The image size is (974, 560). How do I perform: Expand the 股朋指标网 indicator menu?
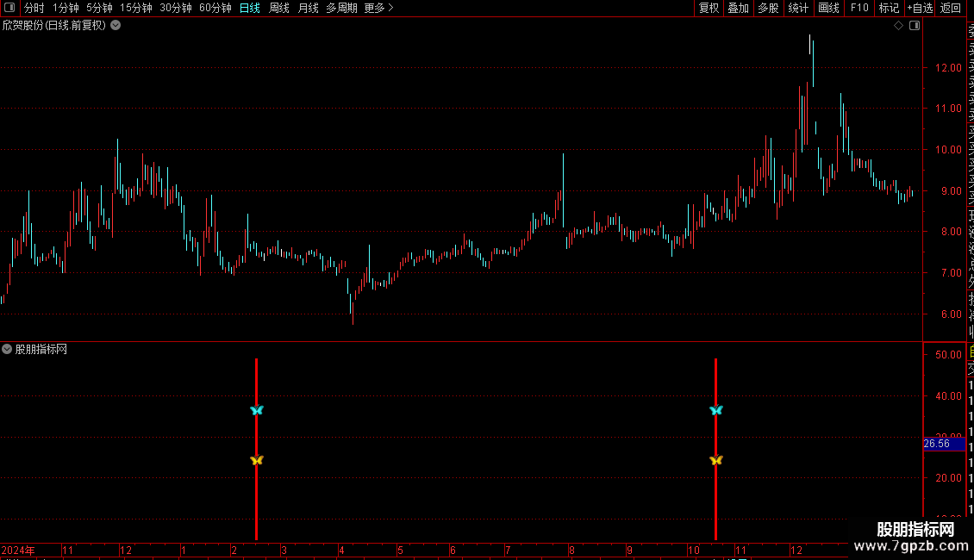[x=7, y=350]
